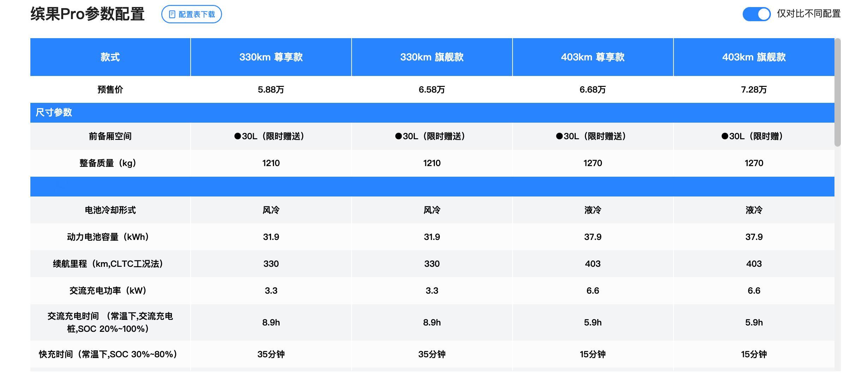Click the 1270 cell under 403km 尊享款
This screenshot has height=376, width=868.
point(593,163)
